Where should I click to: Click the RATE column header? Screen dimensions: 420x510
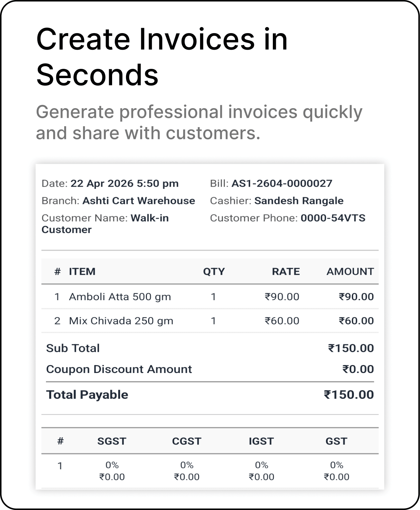pyautogui.click(x=286, y=271)
